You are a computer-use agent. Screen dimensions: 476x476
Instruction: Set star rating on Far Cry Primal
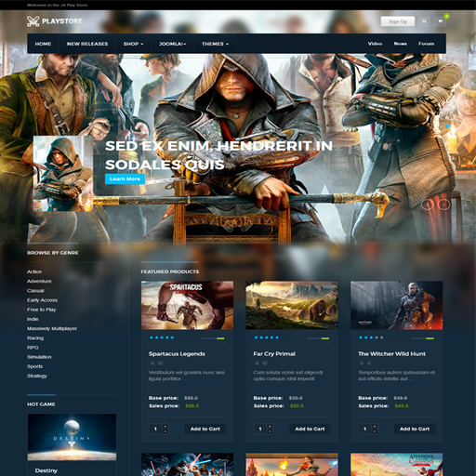pyautogui.click(x=267, y=337)
